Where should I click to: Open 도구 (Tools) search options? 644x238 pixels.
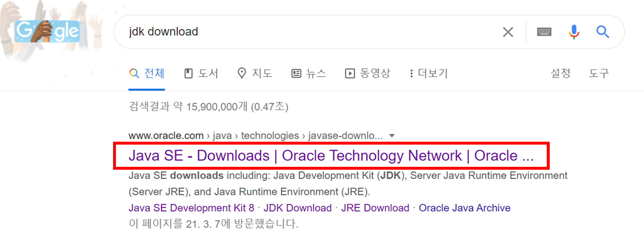click(599, 73)
